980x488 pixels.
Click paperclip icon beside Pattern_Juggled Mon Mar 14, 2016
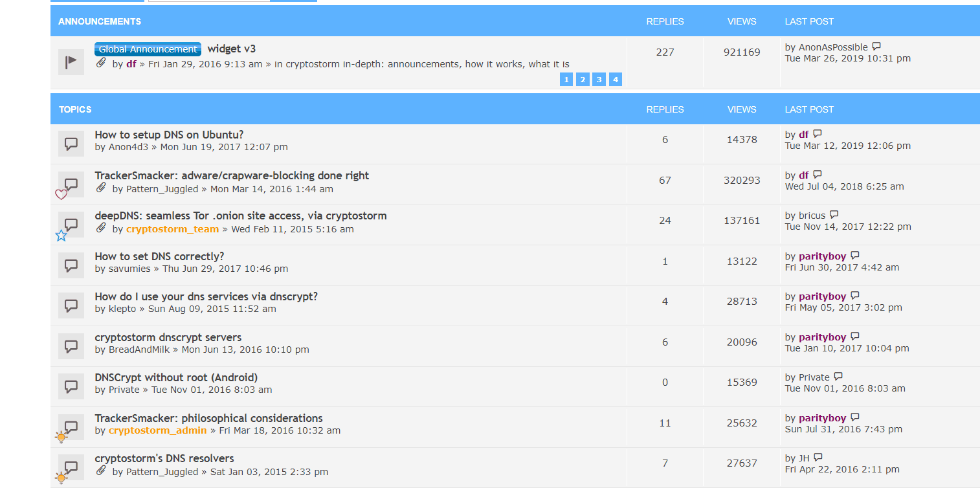coord(101,188)
